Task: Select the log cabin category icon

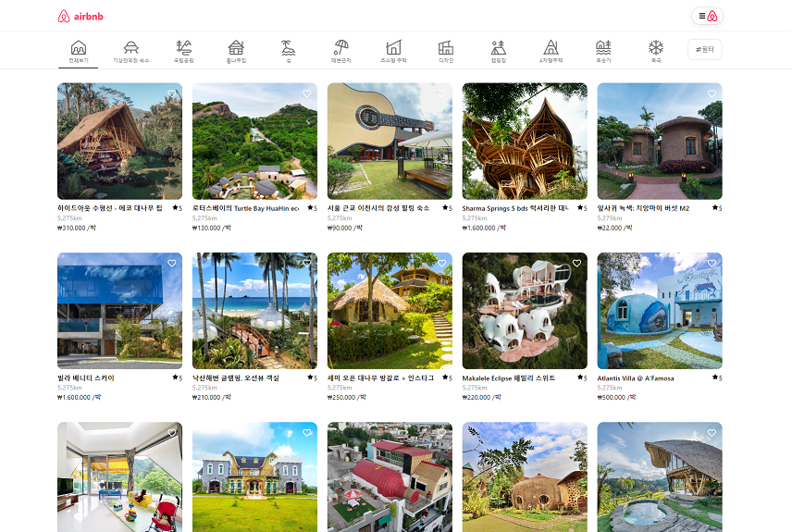Action: [x=236, y=47]
